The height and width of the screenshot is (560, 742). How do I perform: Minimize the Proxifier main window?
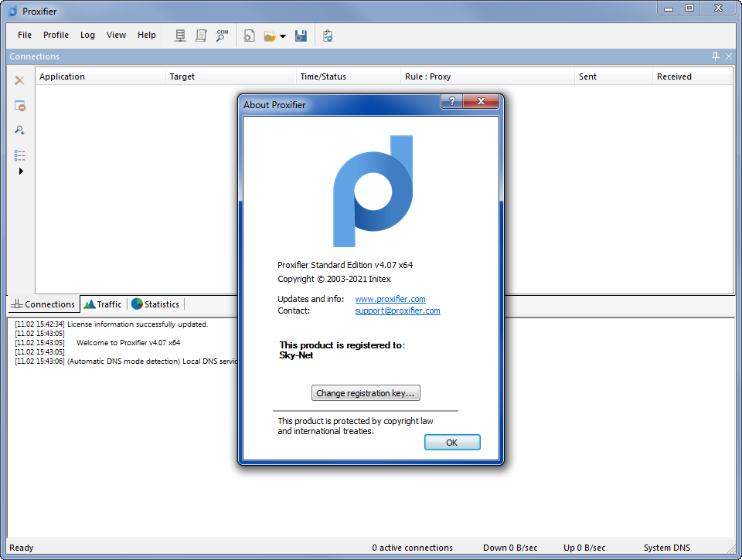[668, 8]
